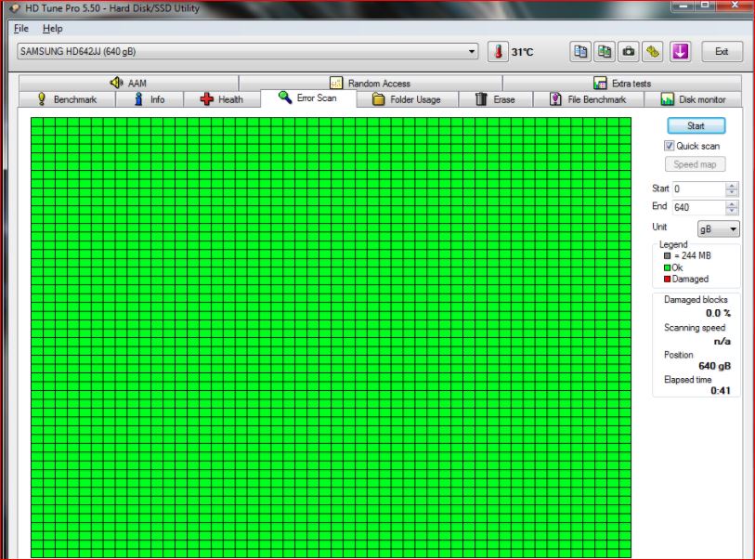
Task: Switch to the Info tab
Action: point(150,99)
